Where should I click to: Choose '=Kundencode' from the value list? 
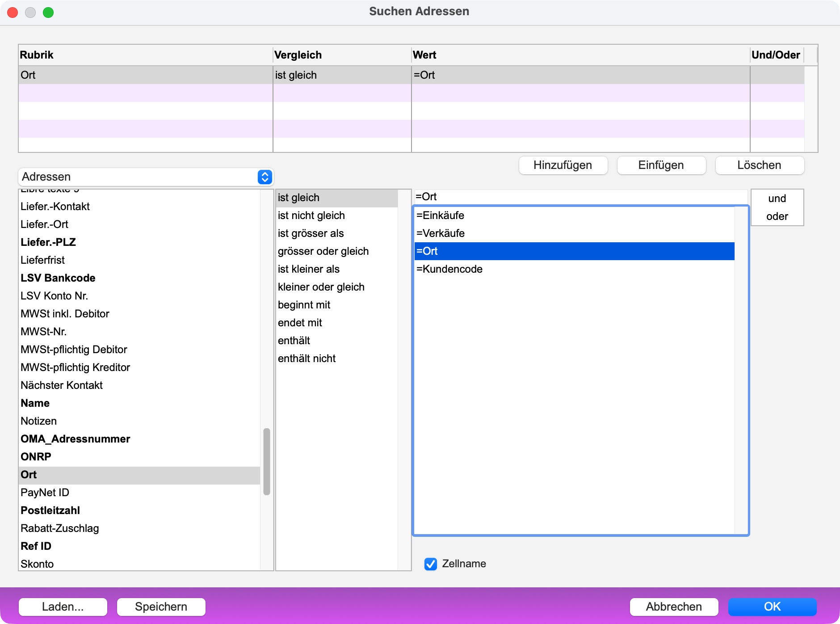[x=449, y=269]
